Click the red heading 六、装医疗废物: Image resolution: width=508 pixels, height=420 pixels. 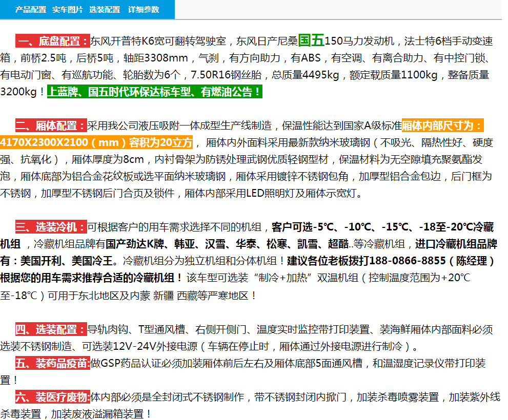coord(53,396)
